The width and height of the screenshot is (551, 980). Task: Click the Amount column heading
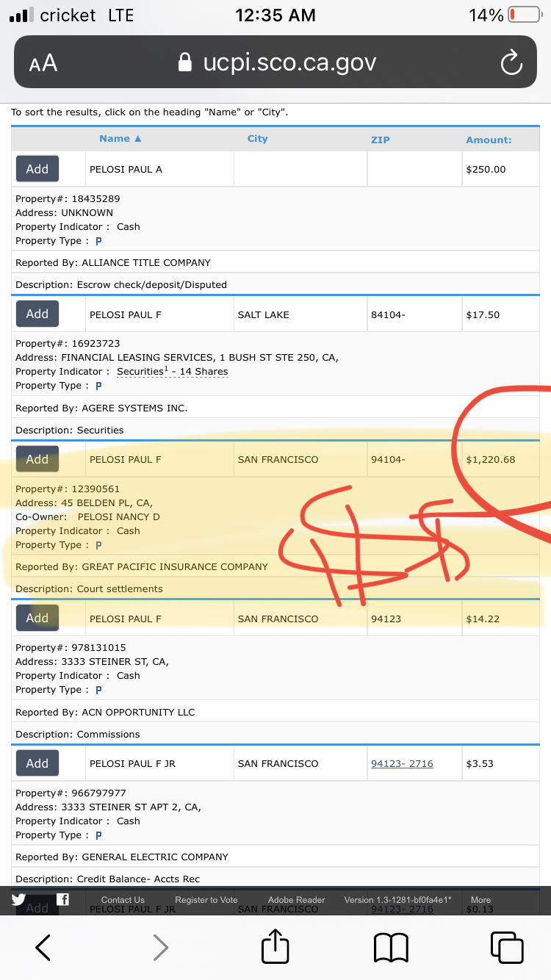(x=489, y=140)
